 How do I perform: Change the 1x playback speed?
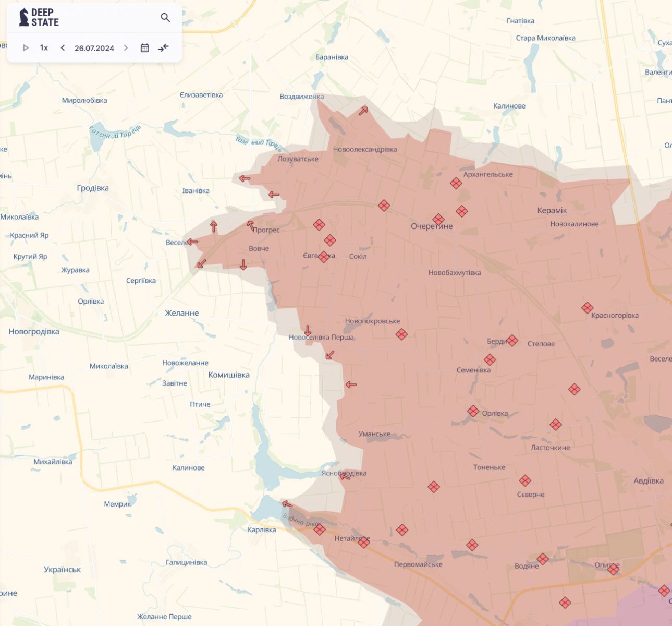[44, 48]
